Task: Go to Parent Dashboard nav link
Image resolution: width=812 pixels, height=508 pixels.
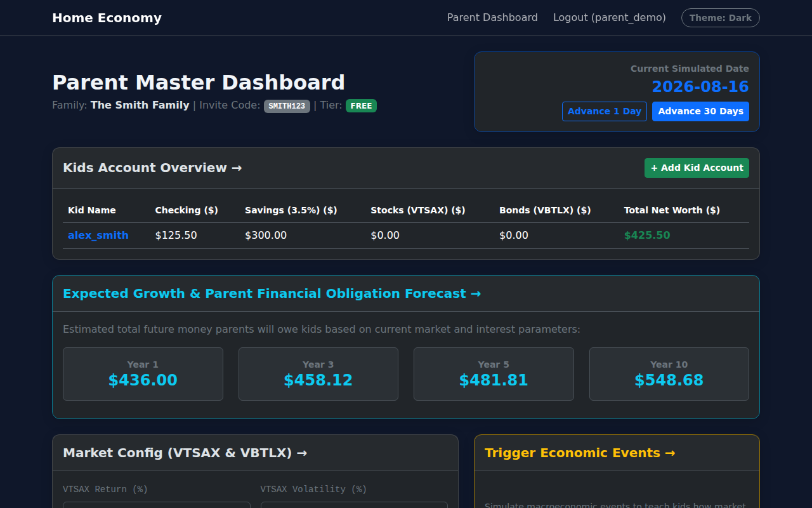Action: [492, 18]
